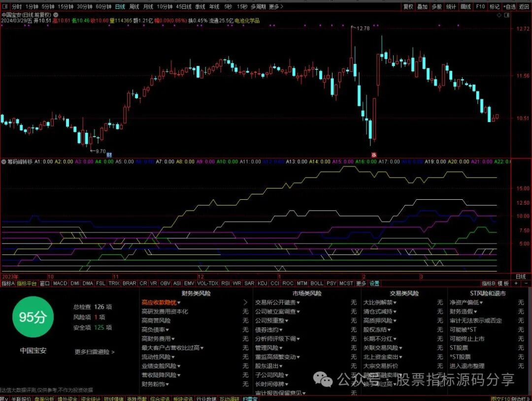Click the panel layout icon at chart top-right
Image resolution: width=532 pixels, height=401 pixels.
(507, 15)
